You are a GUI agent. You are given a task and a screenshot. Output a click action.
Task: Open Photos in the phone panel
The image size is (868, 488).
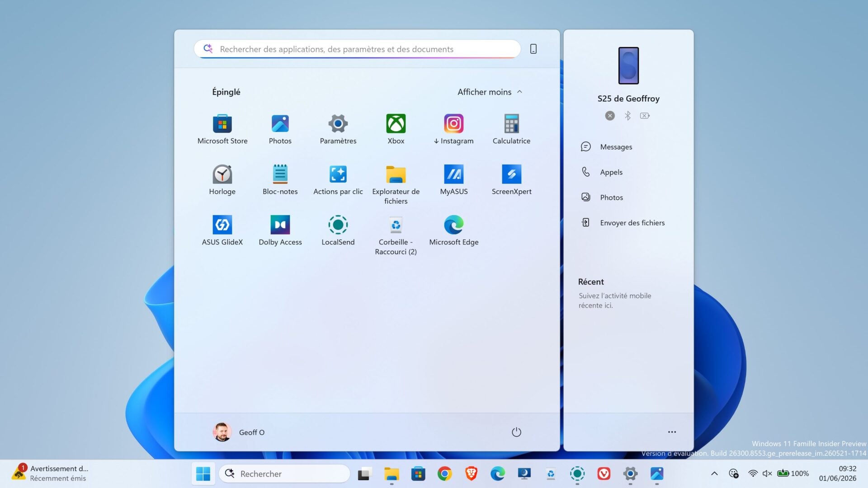pos(628,197)
